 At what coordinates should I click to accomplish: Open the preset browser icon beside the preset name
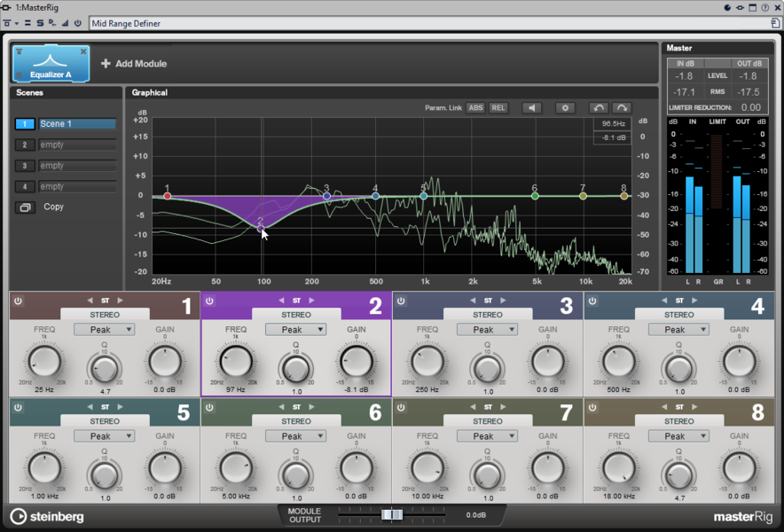click(775, 23)
